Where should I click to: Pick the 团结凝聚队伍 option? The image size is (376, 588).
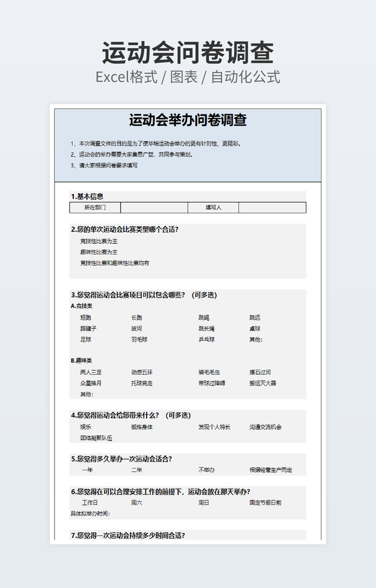(x=96, y=438)
